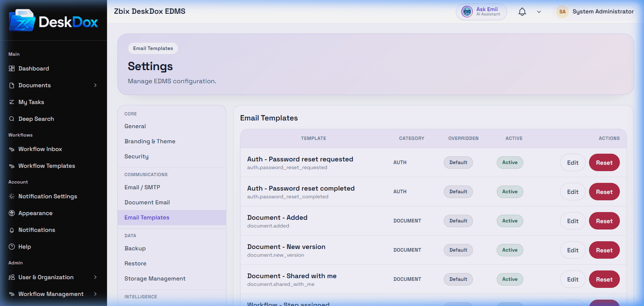
Task: Expand Workflow Management chevron
Action: (x=96, y=294)
